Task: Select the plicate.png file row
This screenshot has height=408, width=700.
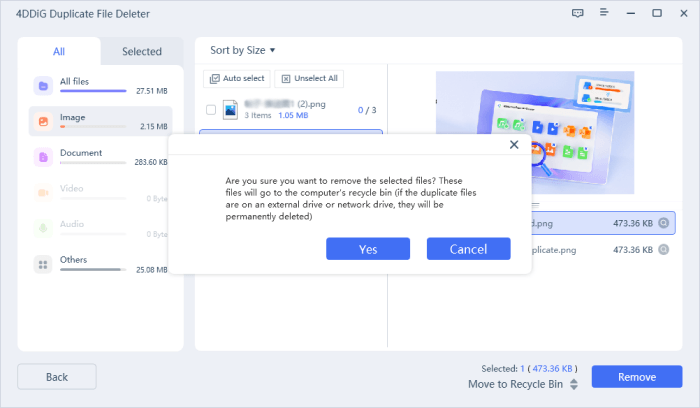Action: coord(603,250)
